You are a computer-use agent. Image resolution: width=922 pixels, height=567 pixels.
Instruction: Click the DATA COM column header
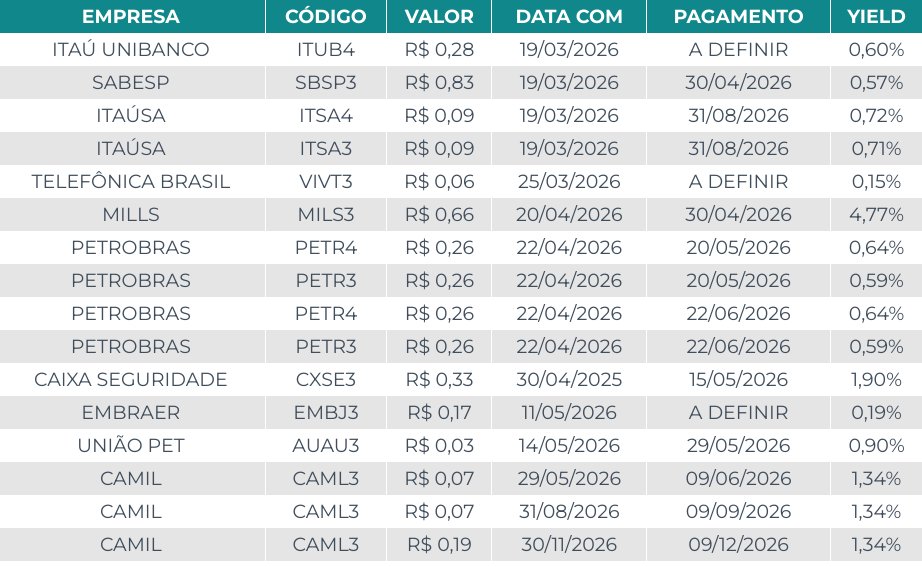point(569,17)
